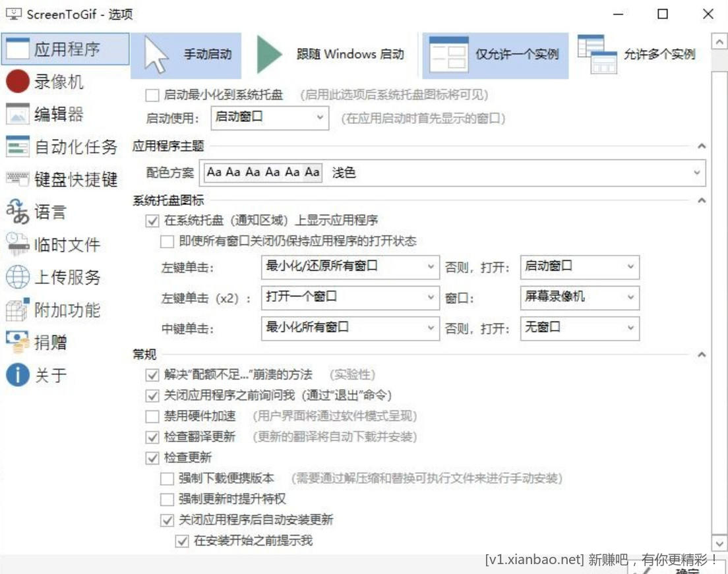Uncheck 关闭应用程序之前询问我 checkbox

coord(152,396)
